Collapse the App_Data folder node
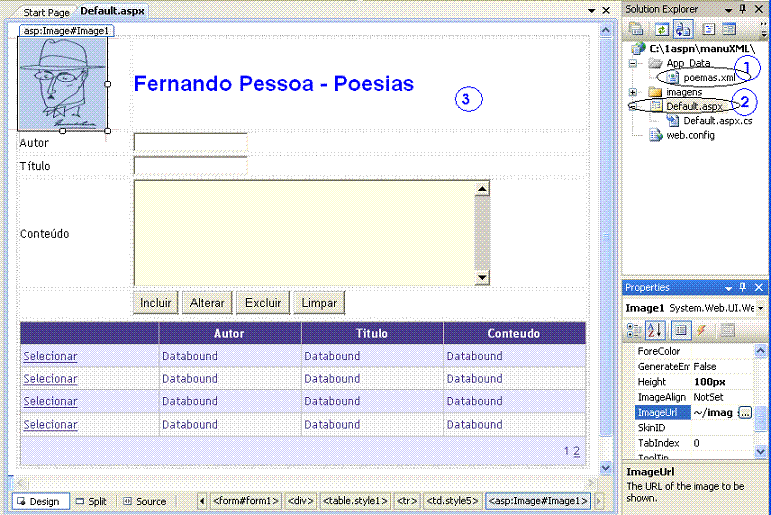The image size is (771, 515). (633, 63)
